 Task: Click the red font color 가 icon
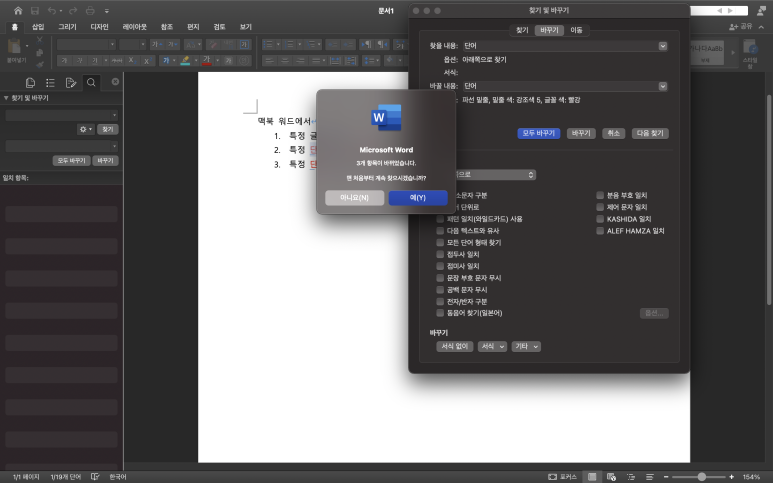pyautogui.click(x=207, y=60)
